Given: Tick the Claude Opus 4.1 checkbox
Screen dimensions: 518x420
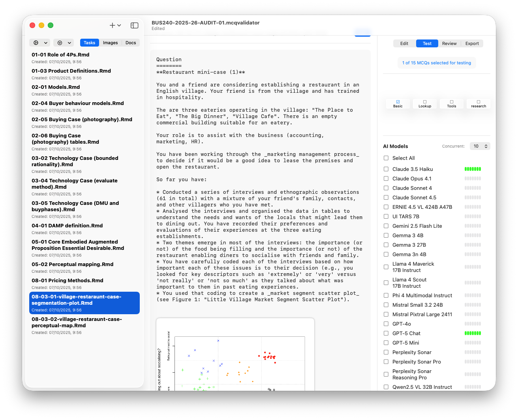Looking at the screenshot, I should pyautogui.click(x=386, y=178).
